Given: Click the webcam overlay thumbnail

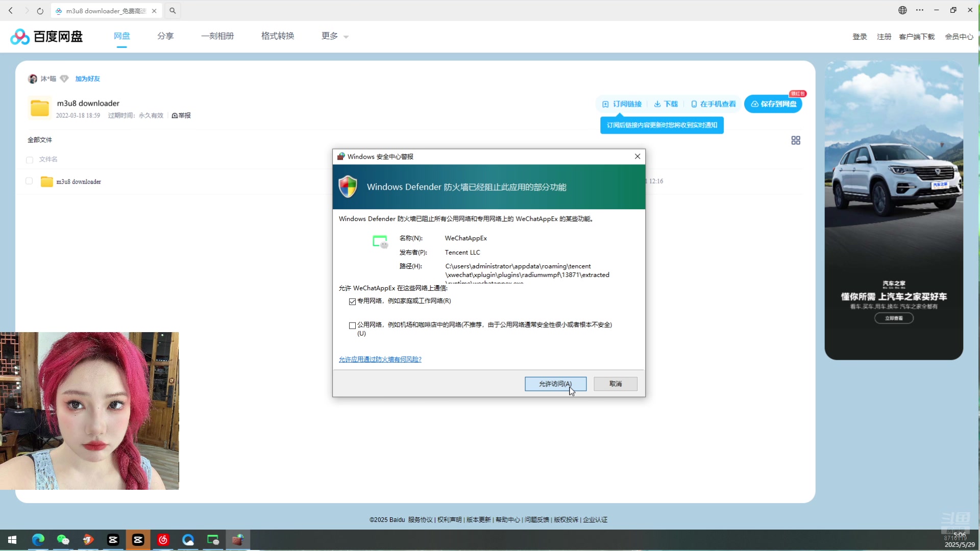Looking at the screenshot, I should point(89,411).
